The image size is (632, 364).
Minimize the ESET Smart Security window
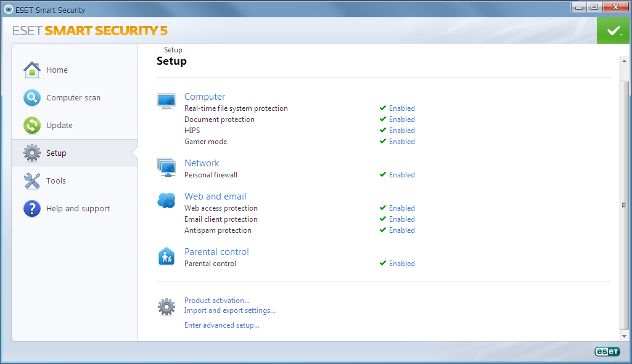(x=579, y=7)
